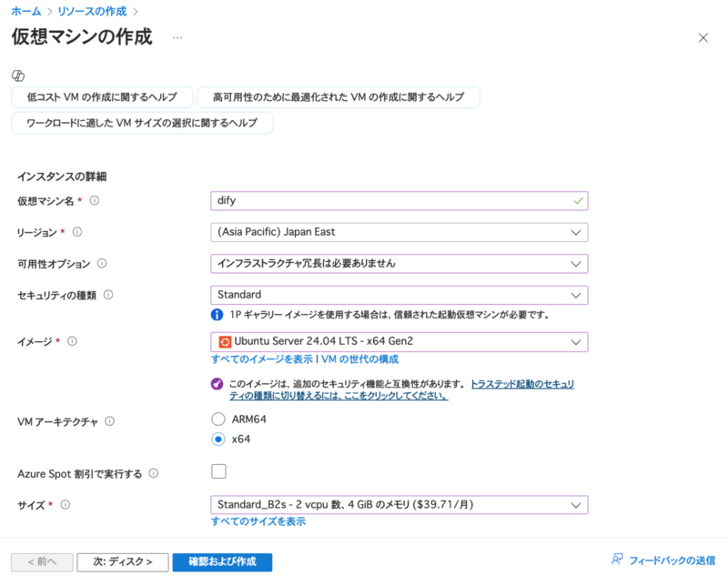The height and width of the screenshot is (586, 728).
Task: Click the purple rocket icon near trusted launch note
Action: point(217,384)
